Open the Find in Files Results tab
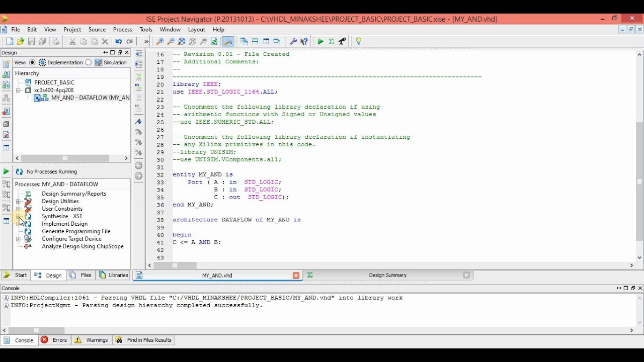The width and height of the screenshot is (644, 362). (143, 340)
